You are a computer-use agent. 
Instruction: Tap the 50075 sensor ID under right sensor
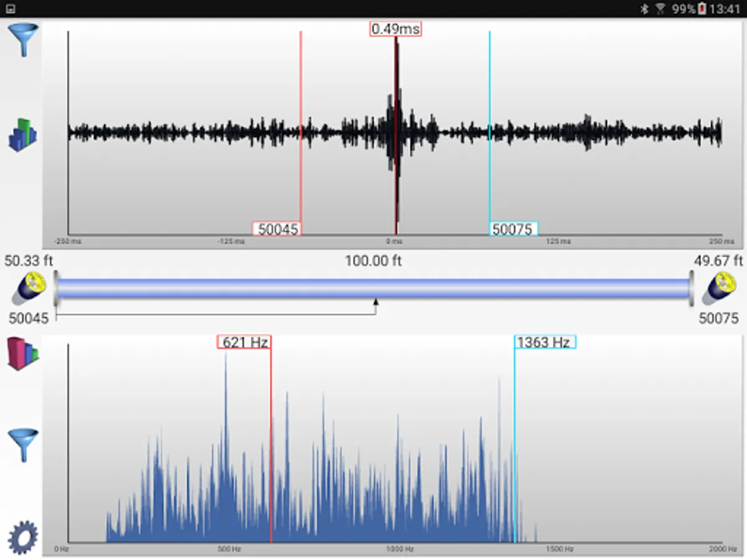click(x=718, y=318)
